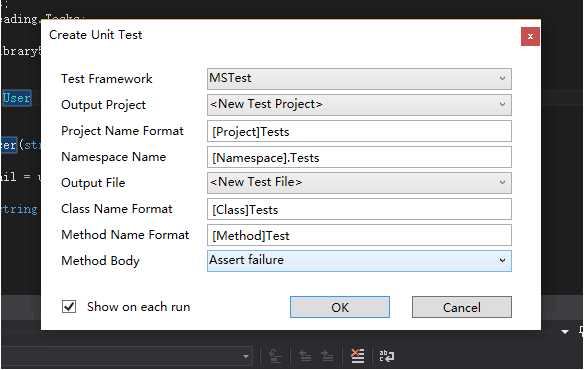This screenshot has height=370, width=584.
Task: Click the Project Name Format text field
Action: click(x=359, y=131)
